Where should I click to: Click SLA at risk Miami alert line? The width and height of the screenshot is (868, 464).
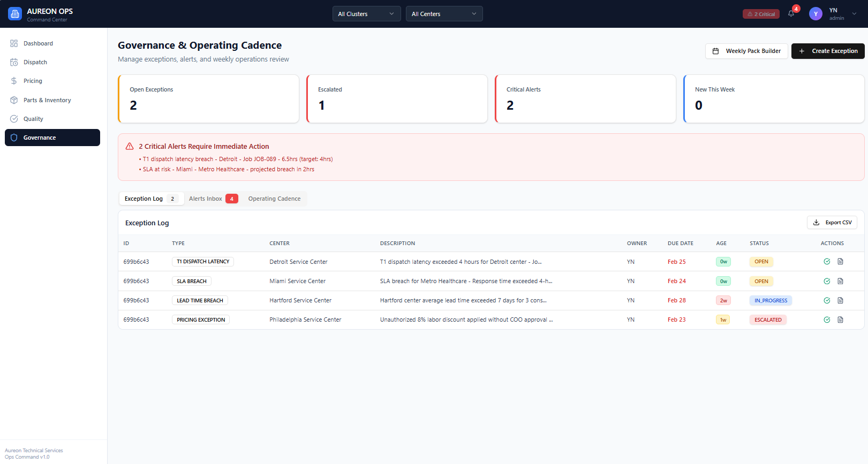click(227, 169)
